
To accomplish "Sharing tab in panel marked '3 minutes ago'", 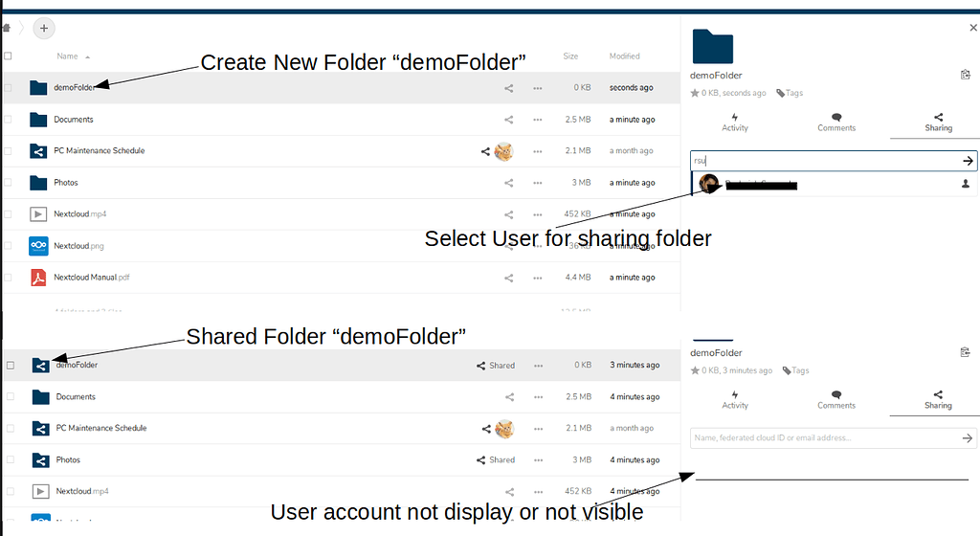I will coord(938,400).
